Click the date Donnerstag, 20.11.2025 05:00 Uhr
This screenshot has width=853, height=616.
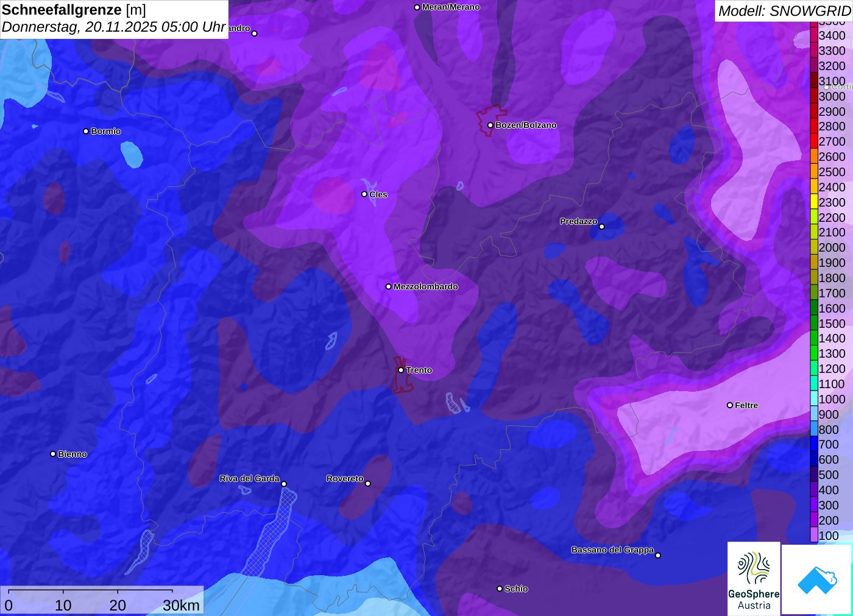(x=114, y=27)
